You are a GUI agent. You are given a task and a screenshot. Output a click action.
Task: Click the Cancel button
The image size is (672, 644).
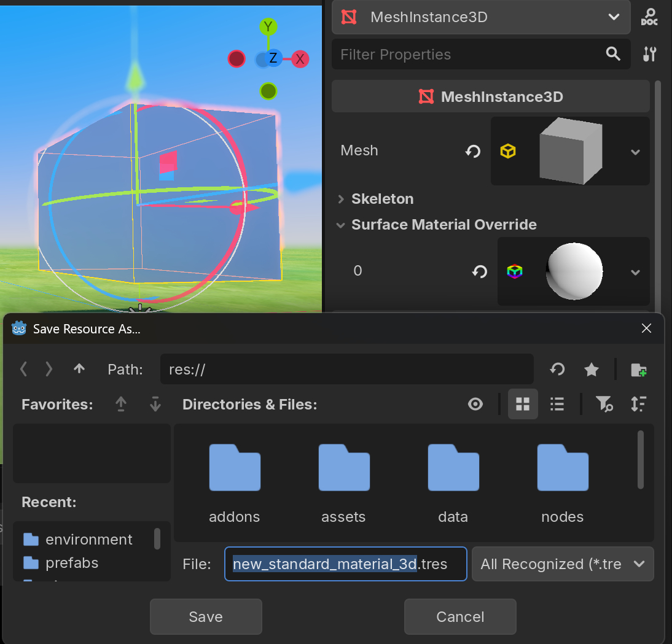click(460, 617)
